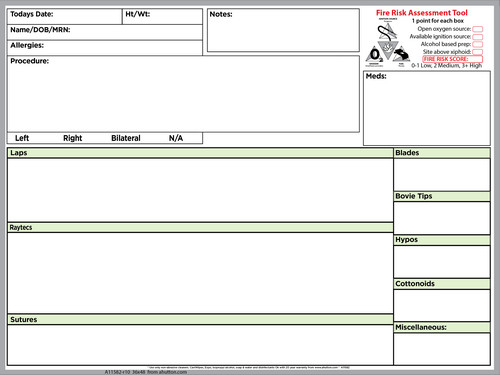Click the center fire triangle icon
Viewport: 500px width, 375px height.
(388, 50)
